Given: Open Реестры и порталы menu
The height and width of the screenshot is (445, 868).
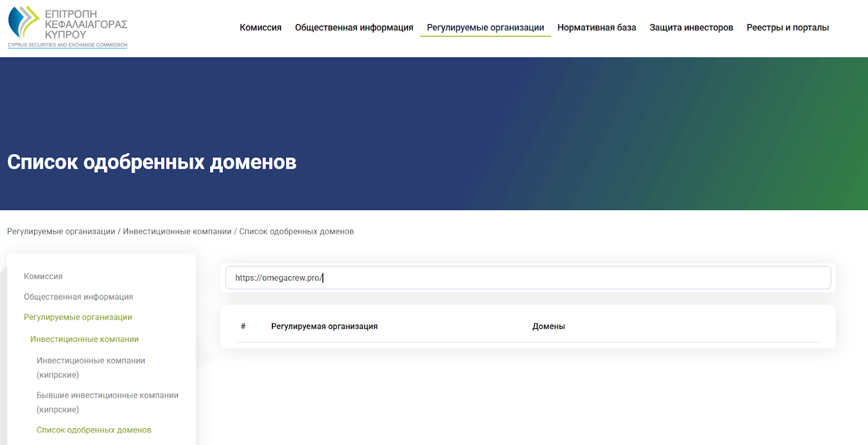Looking at the screenshot, I should pos(788,27).
